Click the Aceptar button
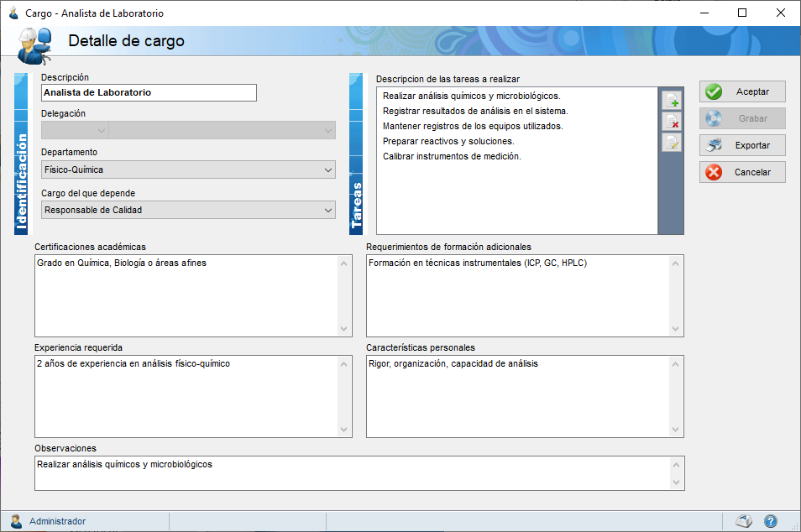The height and width of the screenshot is (532, 801). [742, 91]
